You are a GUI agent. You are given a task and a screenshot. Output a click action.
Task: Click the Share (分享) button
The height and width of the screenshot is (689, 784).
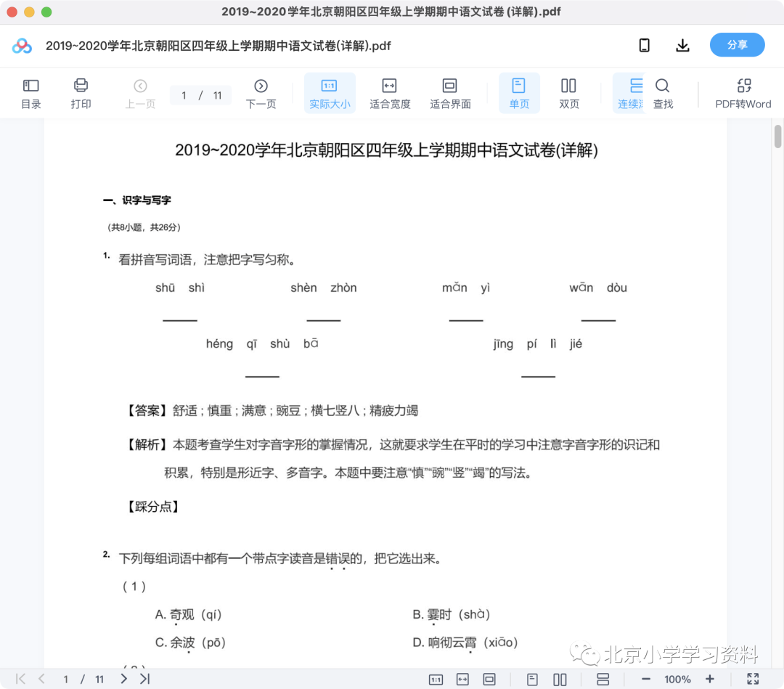[x=737, y=45]
